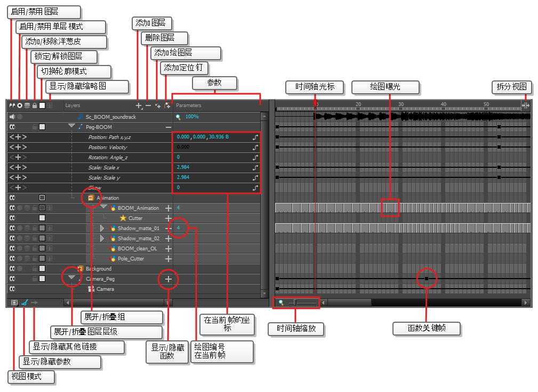
Task: Click the Add Drawing Layer icon
Action: click(158, 105)
